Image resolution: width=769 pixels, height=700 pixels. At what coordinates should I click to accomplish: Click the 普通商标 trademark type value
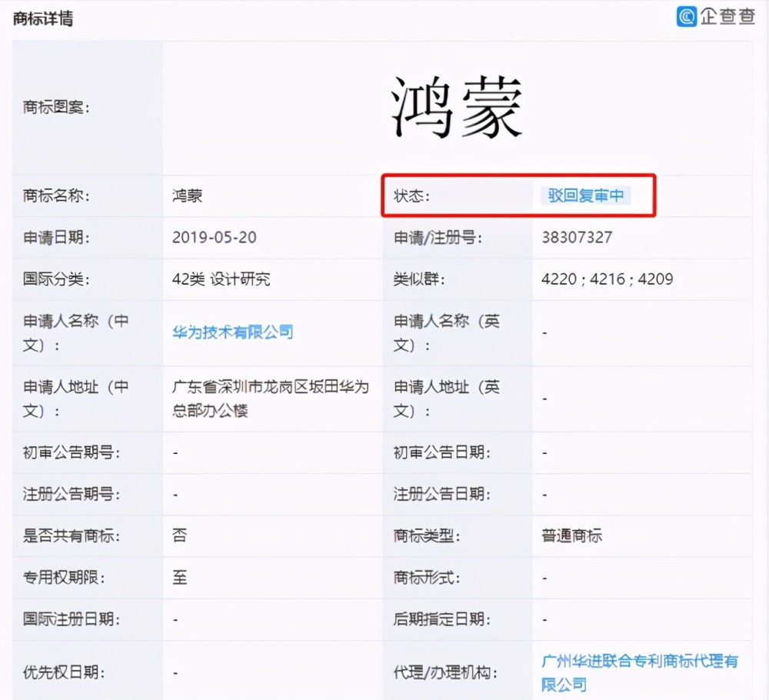click(x=572, y=535)
